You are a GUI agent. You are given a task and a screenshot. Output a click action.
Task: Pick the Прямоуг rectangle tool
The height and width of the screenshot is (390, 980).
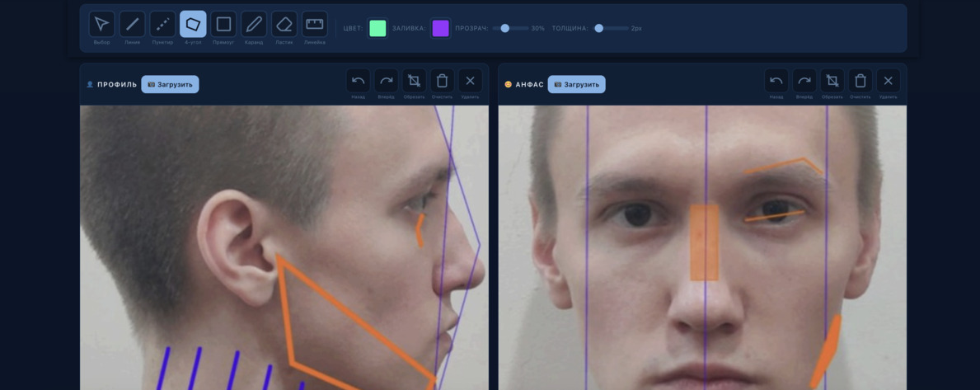(223, 24)
